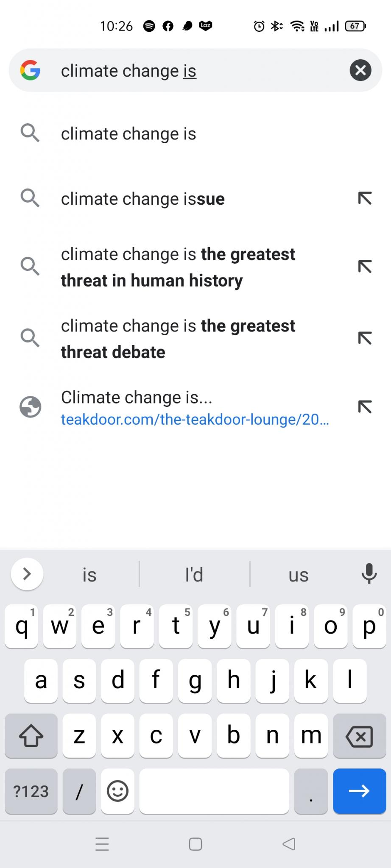The image size is (391, 868).
Task: Tap the Google logo icon
Action: 30,70
